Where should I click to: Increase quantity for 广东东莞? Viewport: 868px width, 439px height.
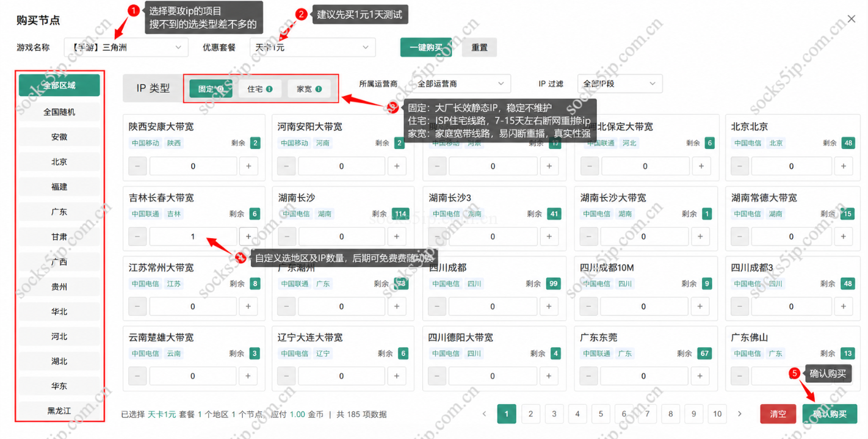coord(701,376)
